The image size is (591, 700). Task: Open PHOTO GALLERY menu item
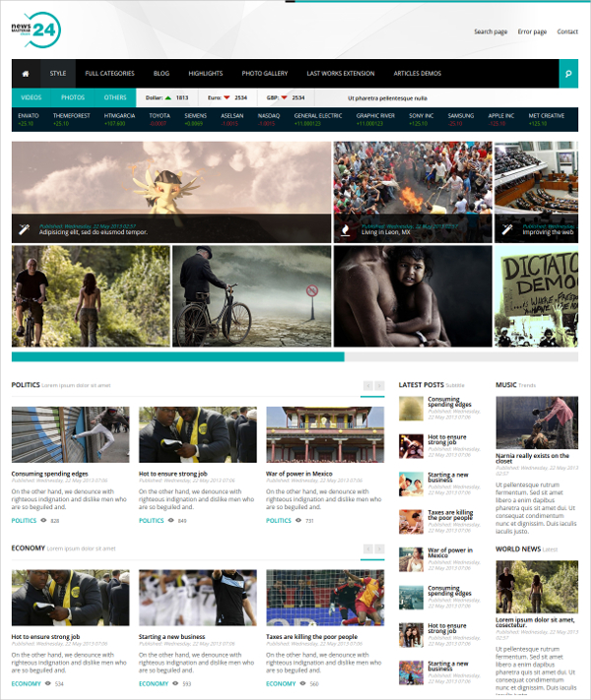265,74
